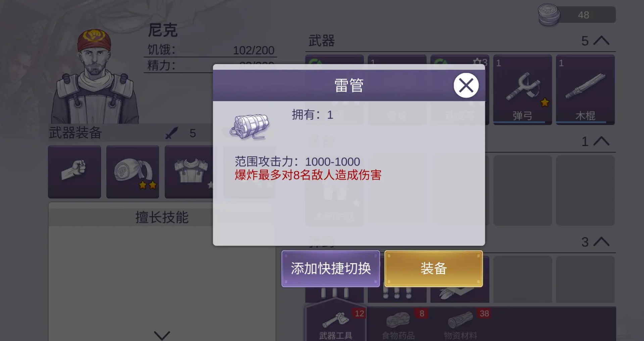The width and height of the screenshot is (644, 341).
Task: Select the 木棍 wooden stick weapon slot
Action: (x=585, y=90)
